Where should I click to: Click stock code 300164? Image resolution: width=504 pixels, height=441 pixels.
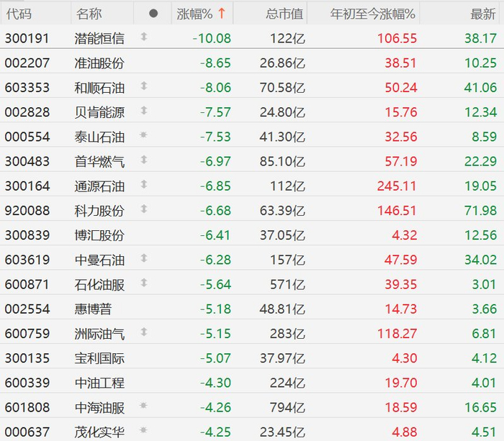[x=27, y=186]
